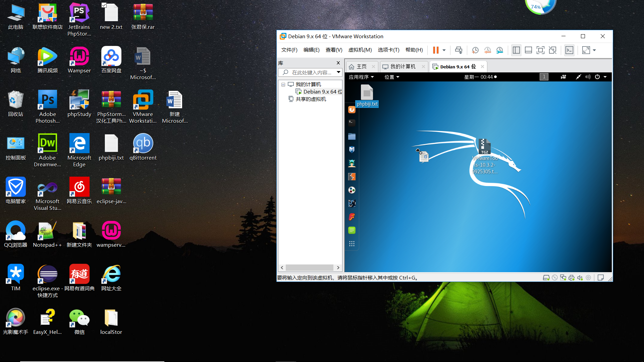Toggle the console view toolbar button
Screen dimensions: 644x362
(569, 50)
